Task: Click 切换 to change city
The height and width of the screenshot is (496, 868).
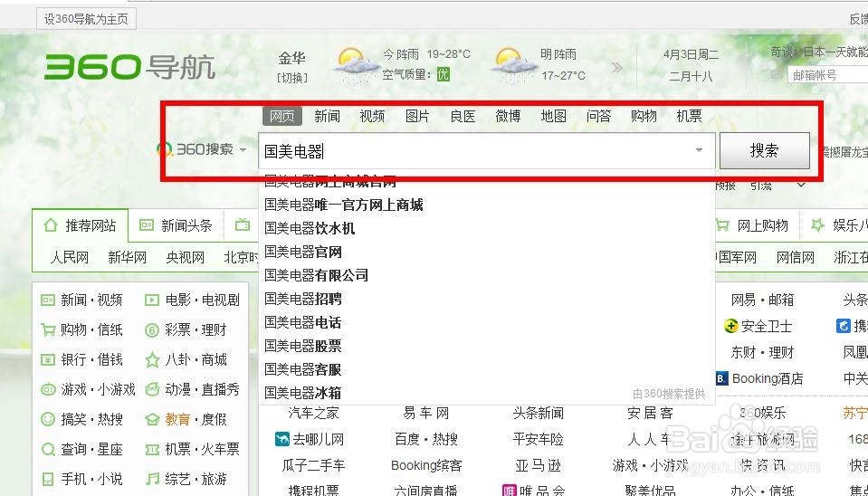Action: (291, 78)
